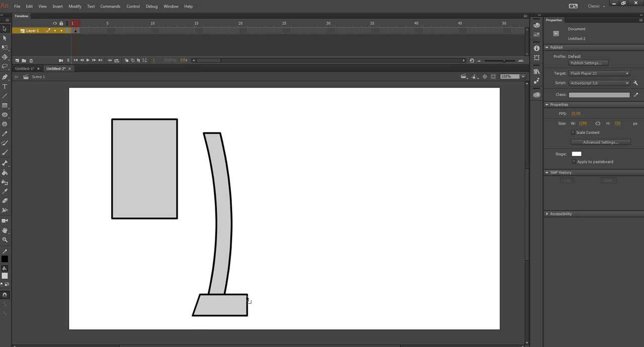This screenshot has height=347, width=644.
Task: Click the Stage color white swatch
Action: (x=577, y=154)
